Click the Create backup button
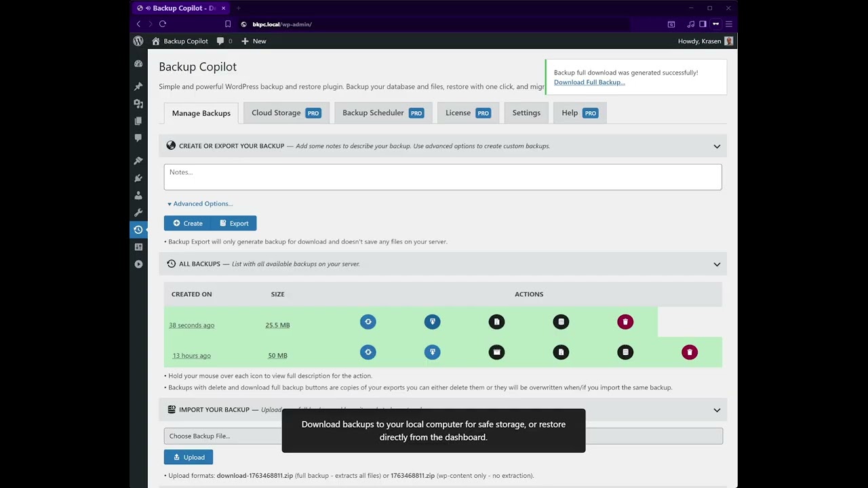This screenshot has height=488, width=868. click(187, 223)
